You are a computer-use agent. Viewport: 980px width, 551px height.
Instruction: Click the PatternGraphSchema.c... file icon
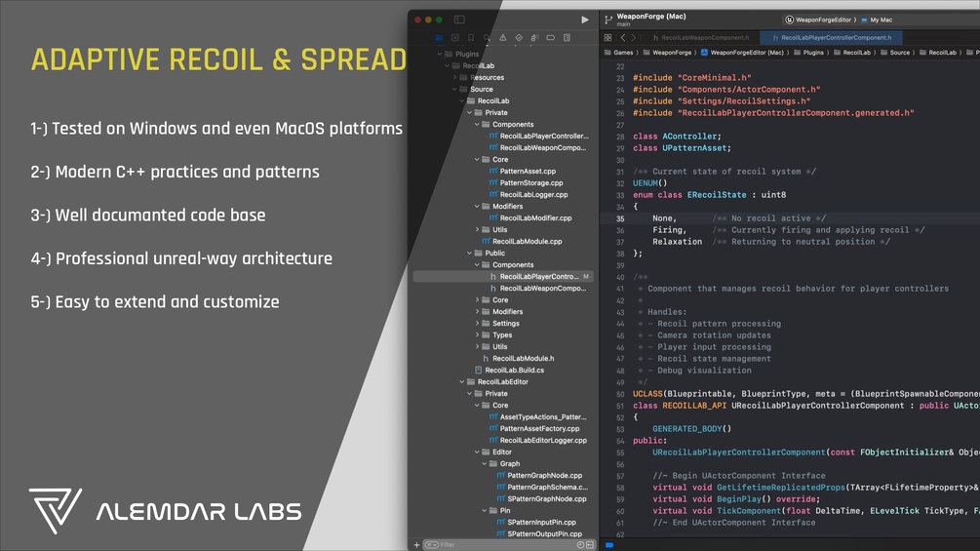pyautogui.click(x=501, y=488)
